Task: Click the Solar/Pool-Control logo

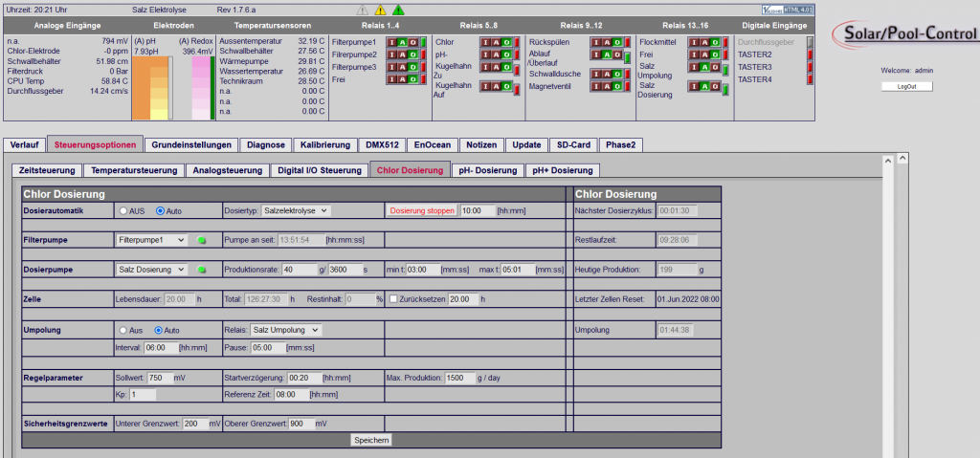Action: pyautogui.click(x=906, y=33)
